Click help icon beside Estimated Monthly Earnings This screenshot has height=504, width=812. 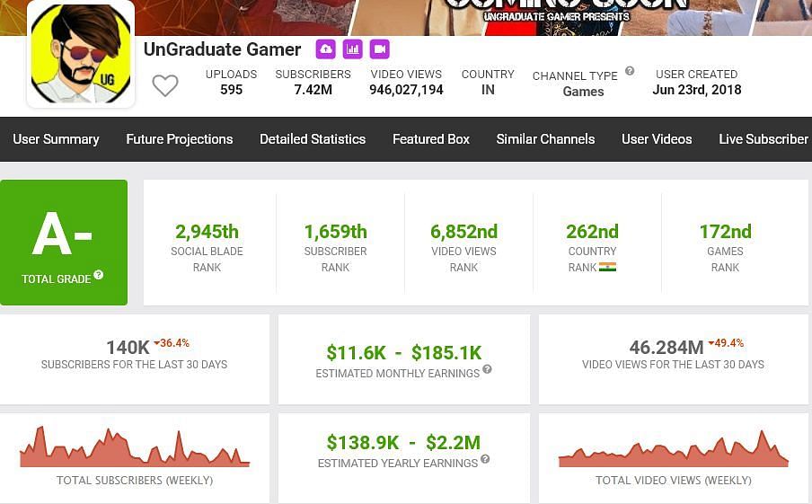tap(487, 369)
